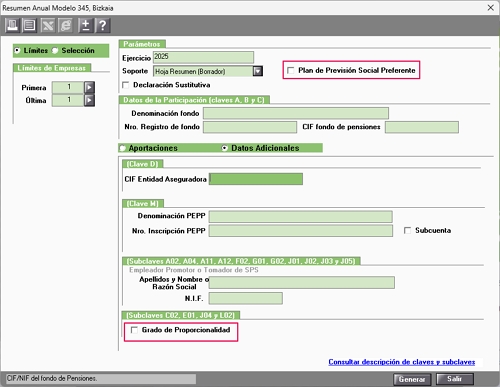Click the Excel export toolbar icon

coord(48,25)
